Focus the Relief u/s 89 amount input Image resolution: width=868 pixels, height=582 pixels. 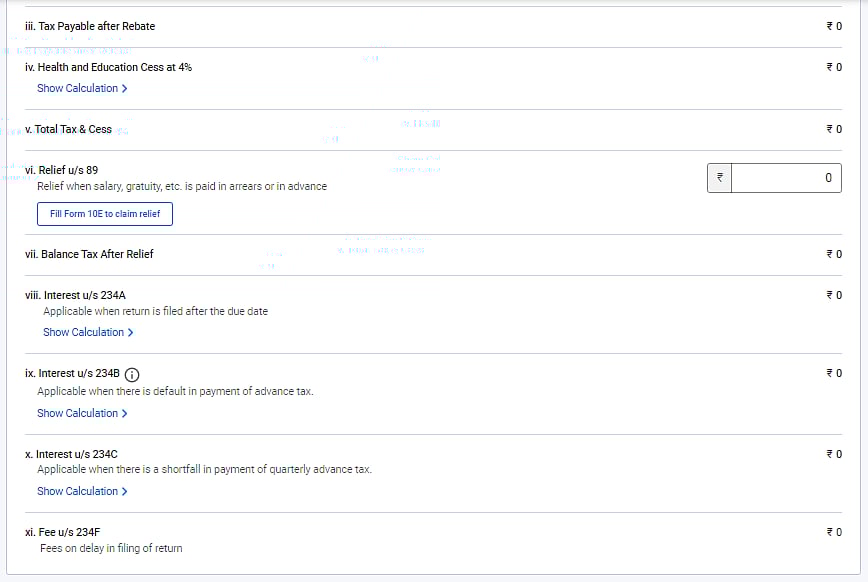(785, 178)
